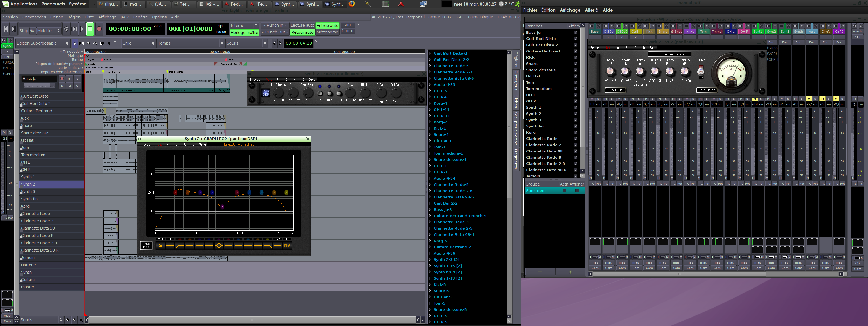Click Flat on the Graph EQ
The width and height of the screenshot is (868, 326).
tap(287, 245)
